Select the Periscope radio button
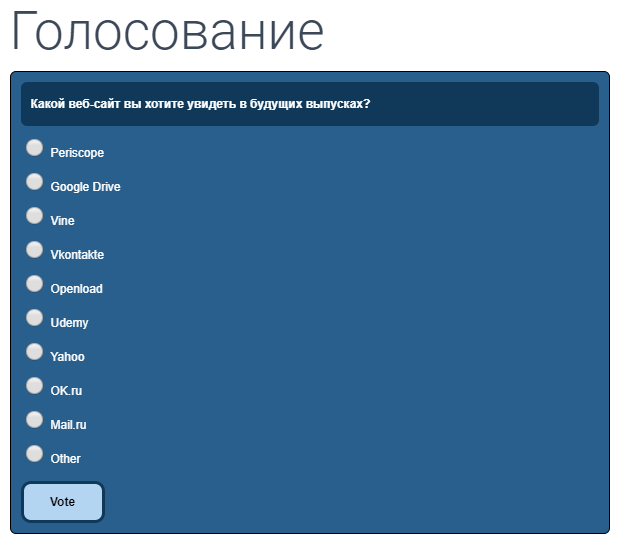 click(35, 148)
